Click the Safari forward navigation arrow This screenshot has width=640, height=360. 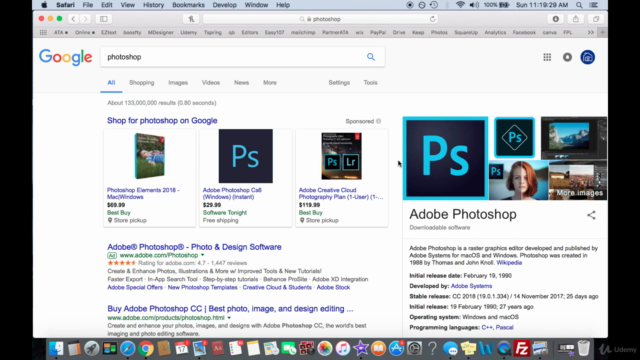(x=85, y=19)
